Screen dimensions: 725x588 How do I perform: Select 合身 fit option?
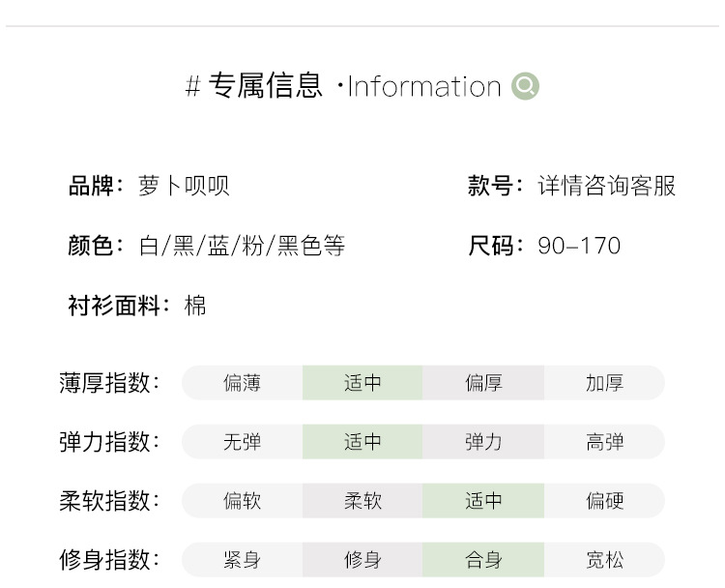click(483, 560)
